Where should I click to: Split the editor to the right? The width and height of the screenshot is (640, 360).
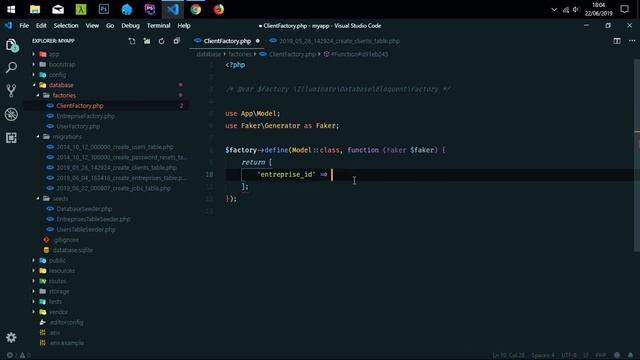click(x=617, y=41)
